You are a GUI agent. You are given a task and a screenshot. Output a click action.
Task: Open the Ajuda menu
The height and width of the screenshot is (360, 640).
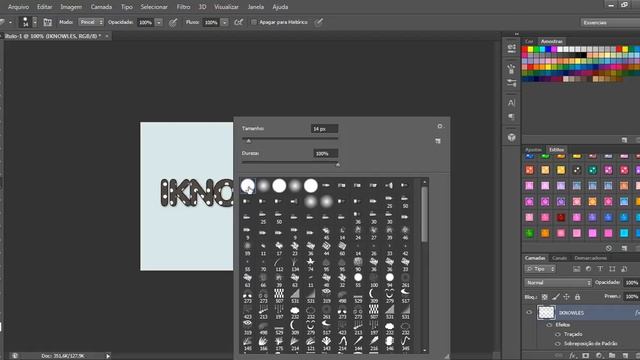coord(280,7)
